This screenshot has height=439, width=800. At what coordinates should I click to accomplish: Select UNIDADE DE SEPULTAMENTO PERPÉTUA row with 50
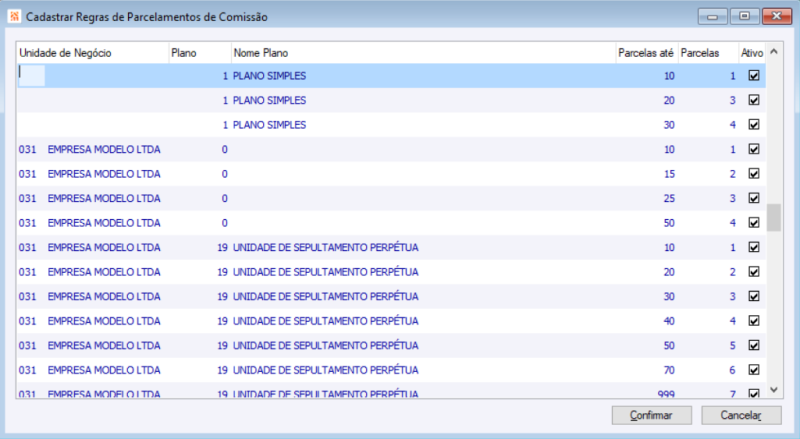click(326, 346)
